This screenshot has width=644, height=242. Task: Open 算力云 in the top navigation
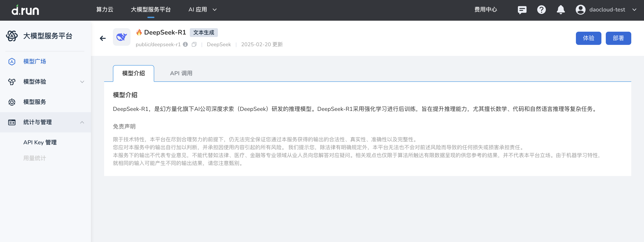click(105, 9)
